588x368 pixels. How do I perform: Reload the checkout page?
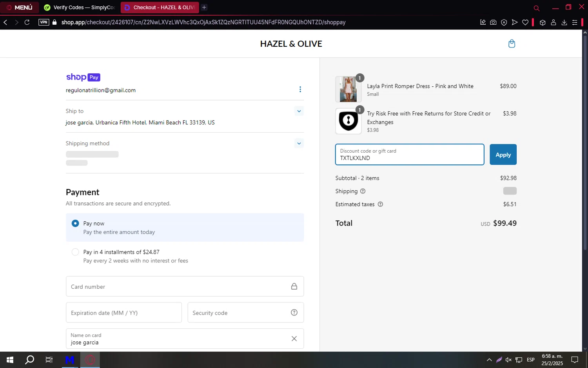(x=27, y=22)
